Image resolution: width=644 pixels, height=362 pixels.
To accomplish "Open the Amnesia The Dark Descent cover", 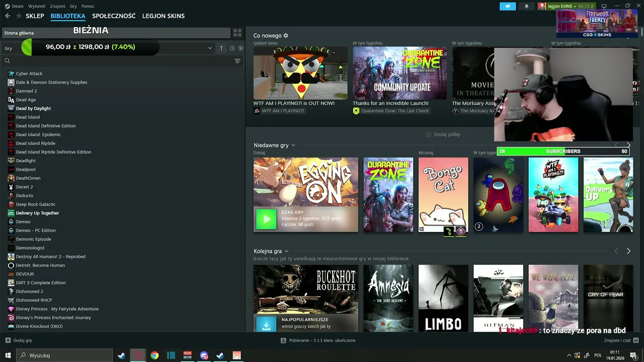I will pyautogui.click(x=388, y=298).
